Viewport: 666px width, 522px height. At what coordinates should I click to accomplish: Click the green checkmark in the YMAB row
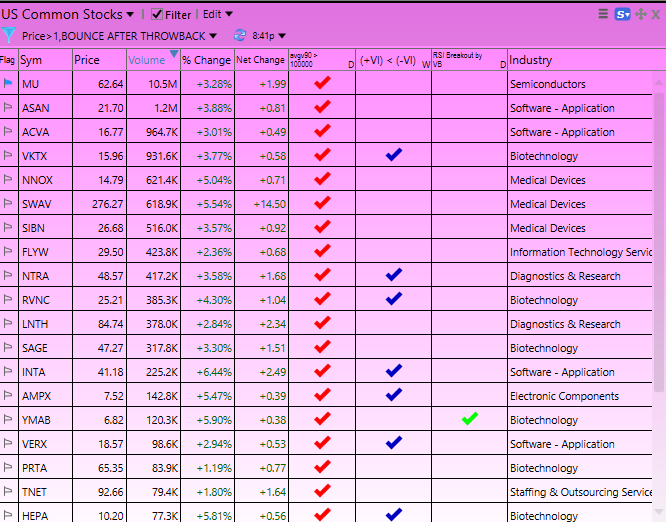(470, 418)
